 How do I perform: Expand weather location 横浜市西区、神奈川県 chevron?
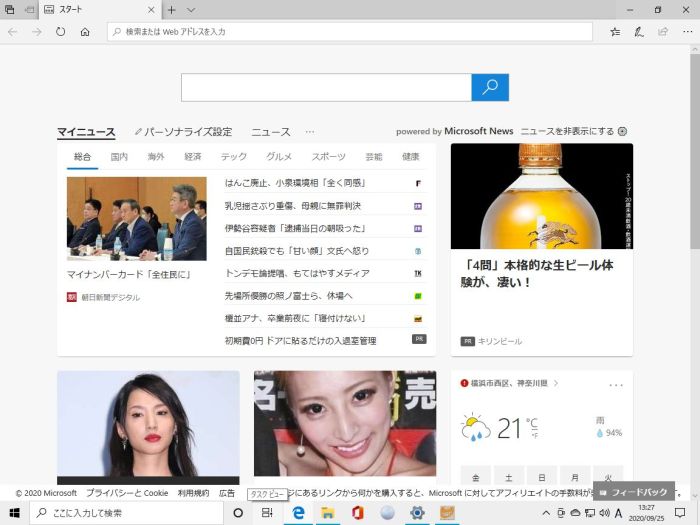pos(555,383)
